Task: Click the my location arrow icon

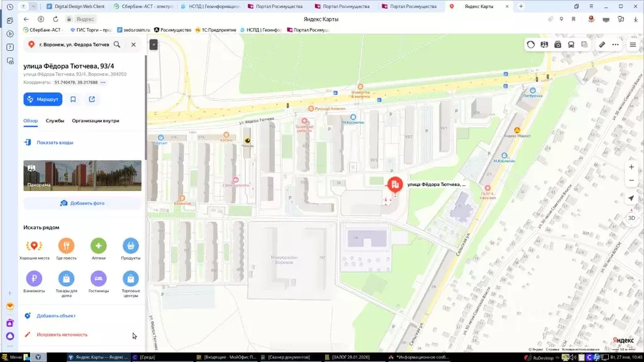Action: pos(631,199)
